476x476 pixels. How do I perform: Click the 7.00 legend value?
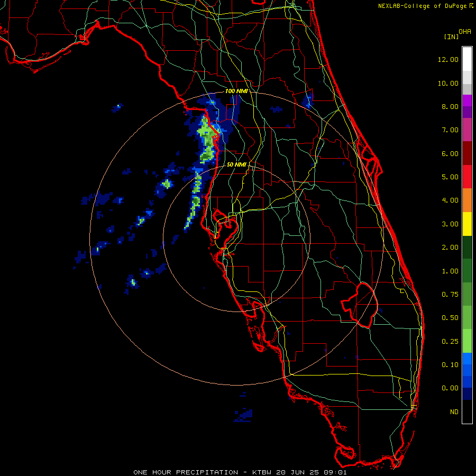point(450,130)
